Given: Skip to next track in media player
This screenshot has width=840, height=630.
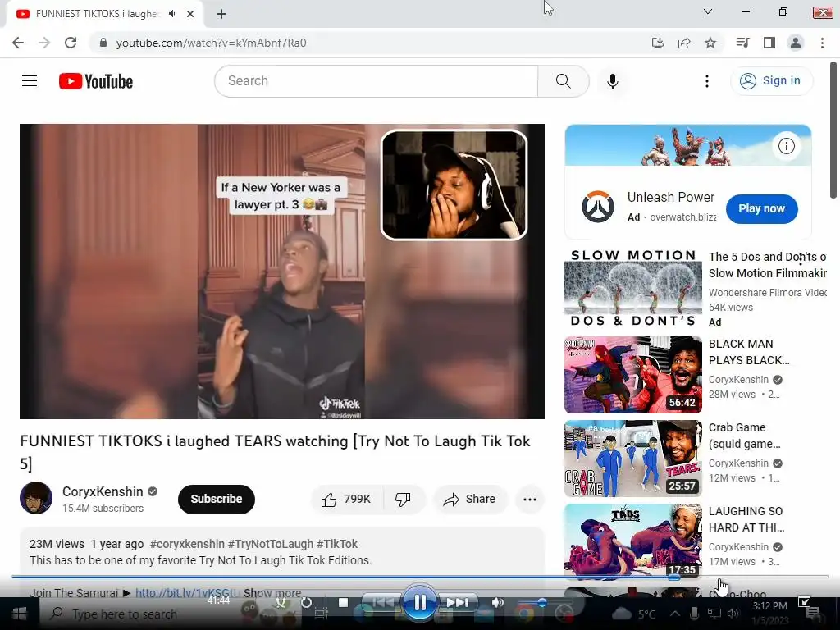Looking at the screenshot, I should 458,603.
